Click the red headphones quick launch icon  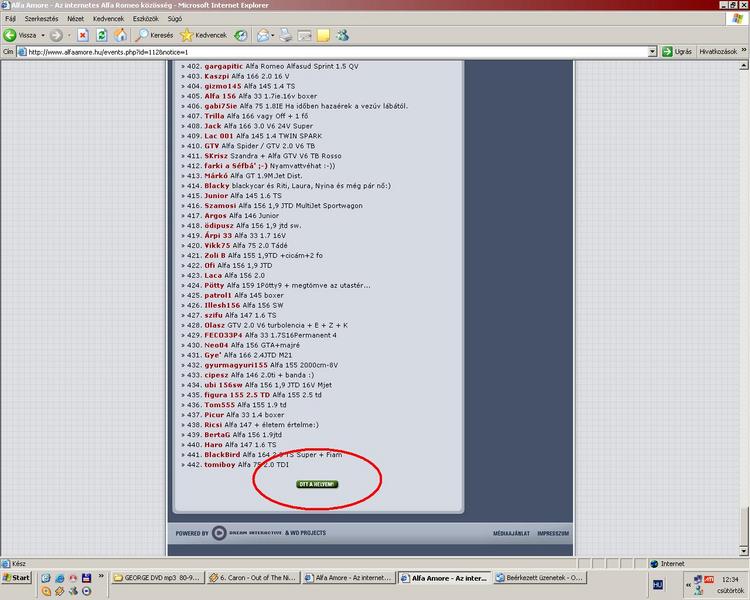coord(73,578)
